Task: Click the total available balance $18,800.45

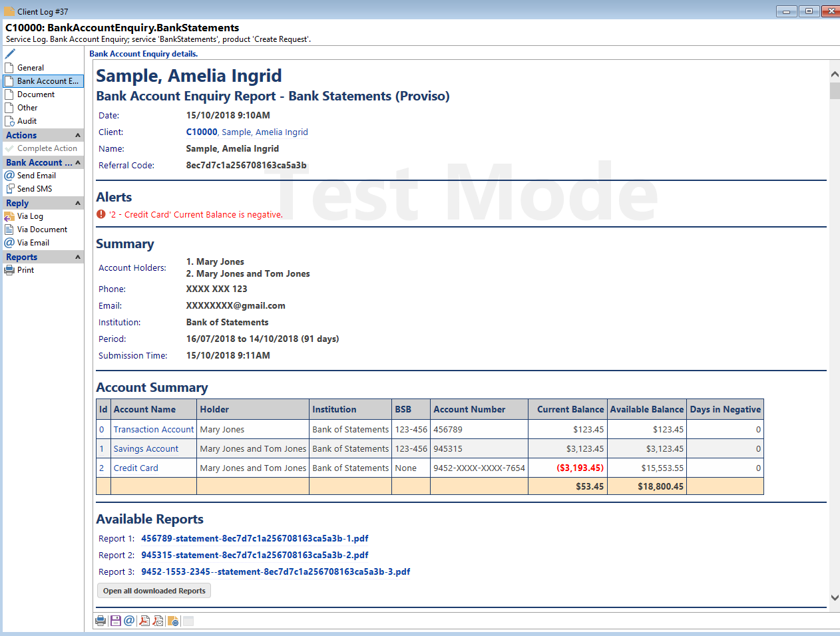Action: point(660,486)
